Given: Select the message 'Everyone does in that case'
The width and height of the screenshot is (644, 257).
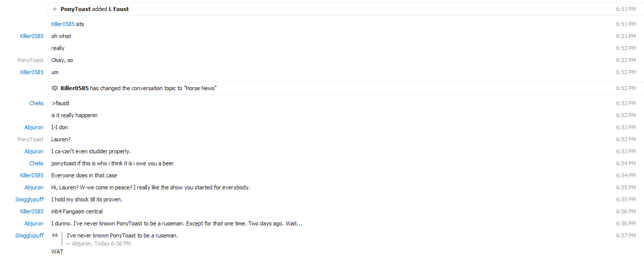Looking at the screenshot, I should point(84,175).
